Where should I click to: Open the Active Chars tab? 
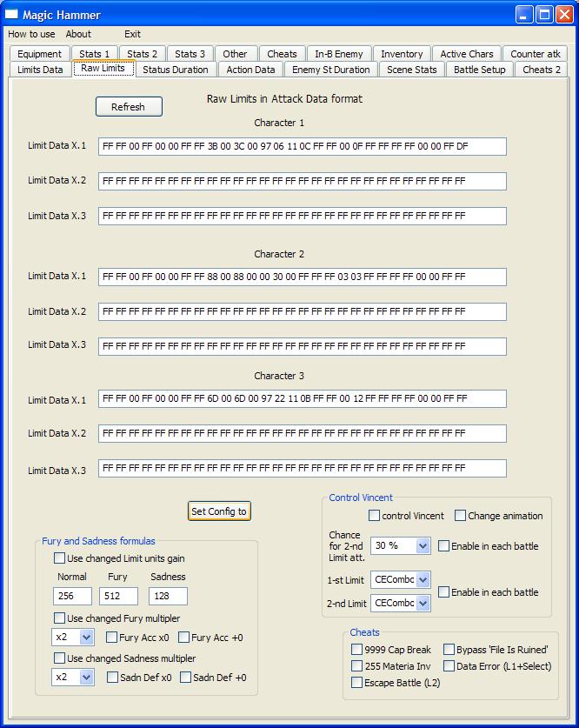tap(467, 54)
